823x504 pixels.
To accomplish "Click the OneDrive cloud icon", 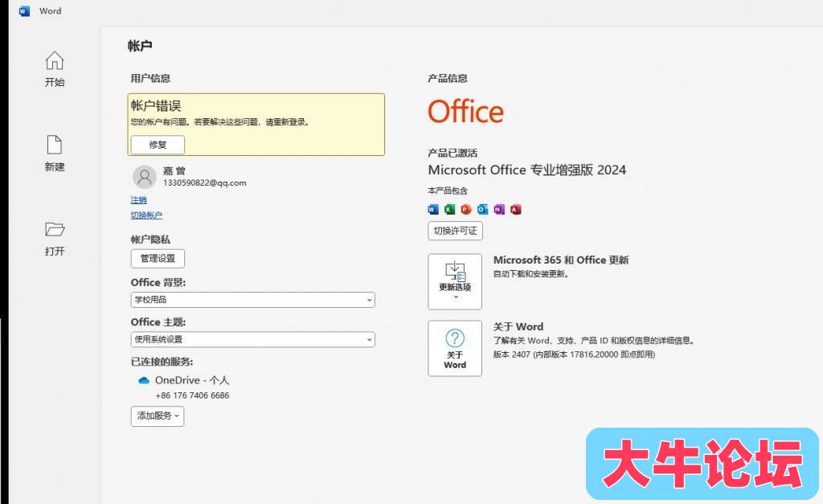I will pyautogui.click(x=144, y=381).
